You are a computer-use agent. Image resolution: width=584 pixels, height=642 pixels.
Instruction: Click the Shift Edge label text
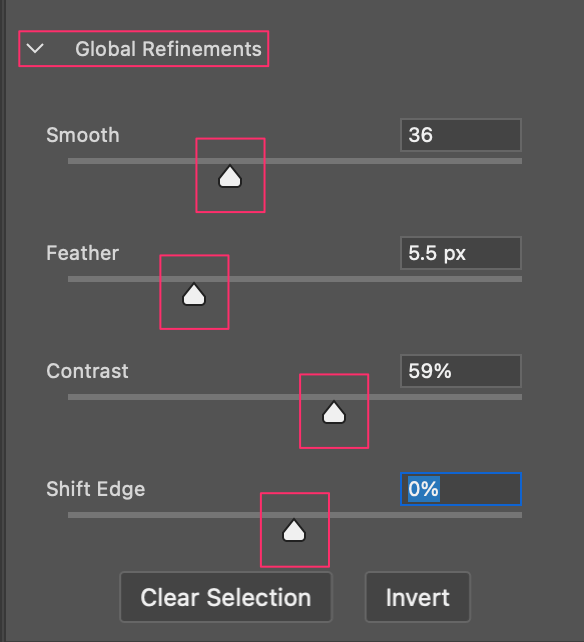tap(96, 489)
